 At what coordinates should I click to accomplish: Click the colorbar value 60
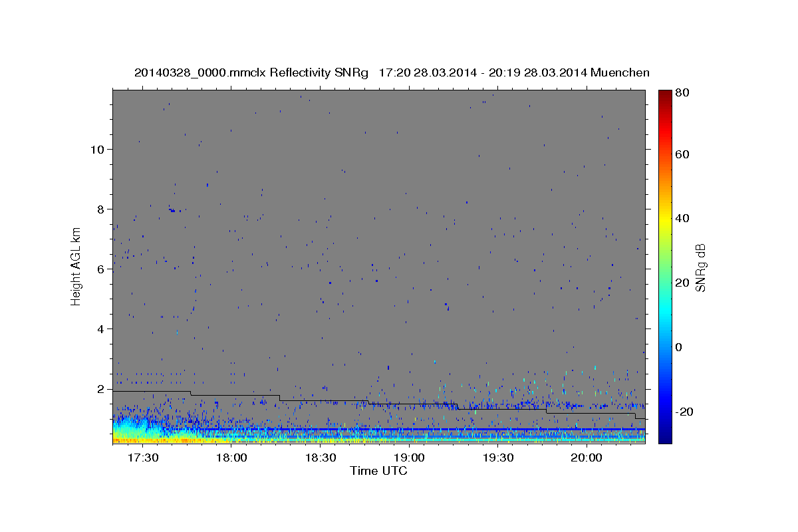click(x=682, y=154)
